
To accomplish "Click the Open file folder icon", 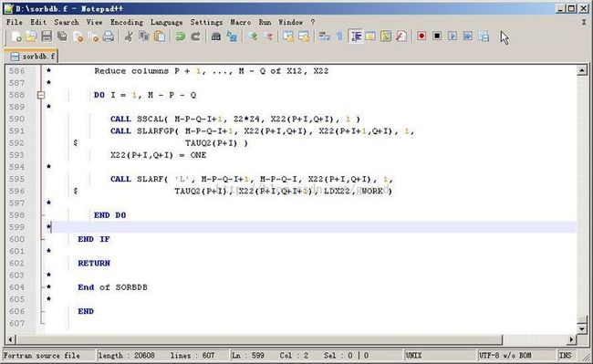I will 31,36.
